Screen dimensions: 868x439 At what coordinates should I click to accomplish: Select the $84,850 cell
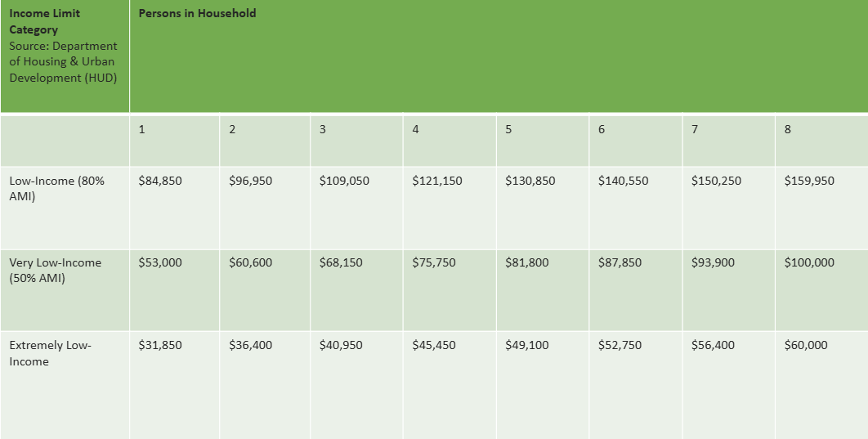pyautogui.click(x=160, y=181)
